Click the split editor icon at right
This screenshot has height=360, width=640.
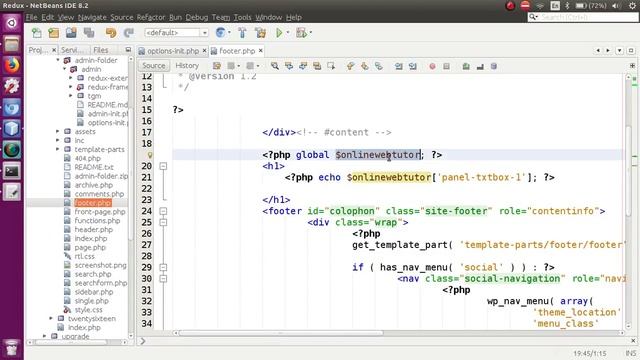pyautogui.click(x=632, y=65)
